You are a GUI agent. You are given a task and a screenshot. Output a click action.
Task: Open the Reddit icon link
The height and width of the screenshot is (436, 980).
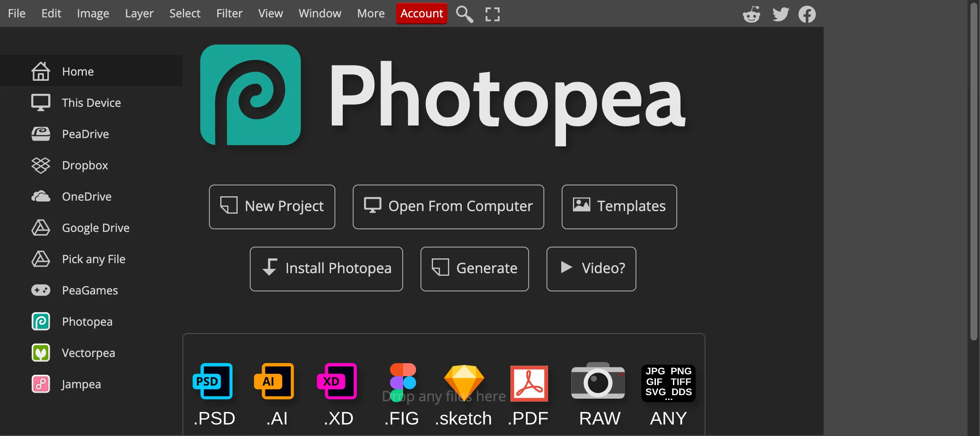[x=752, y=14]
